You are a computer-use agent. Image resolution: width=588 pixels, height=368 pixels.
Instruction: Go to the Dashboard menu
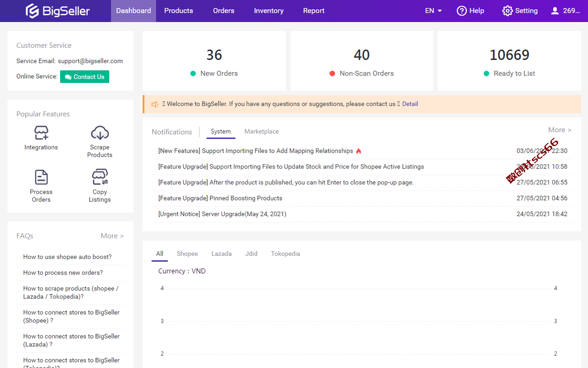coord(134,11)
